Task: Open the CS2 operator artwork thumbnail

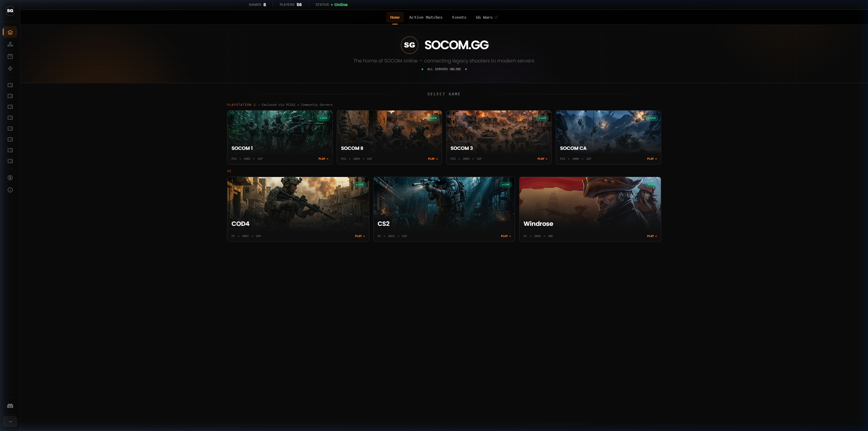Action: [x=444, y=203]
